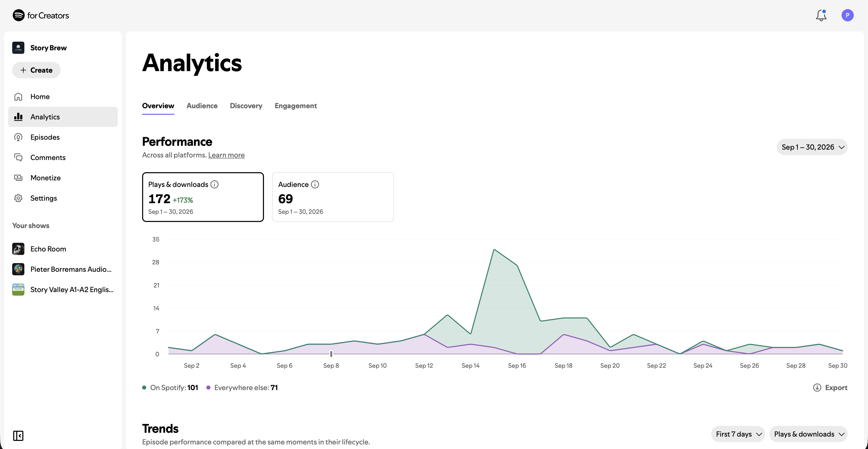Open Episodes from the sidebar
868x449 pixels.
click(x=63, y=137)
